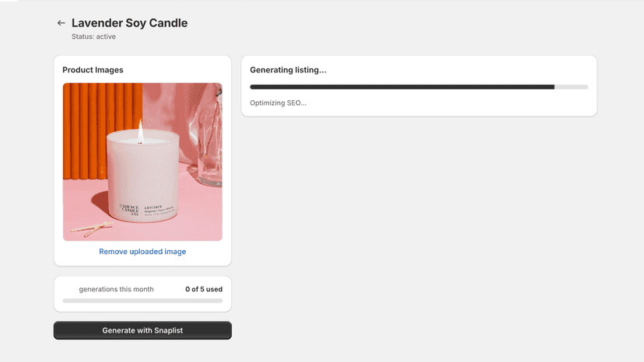This screenshot has width=644, height=362.
Task: Click the 'Optimizing SEO...' status text
Action: pos(278,103)
